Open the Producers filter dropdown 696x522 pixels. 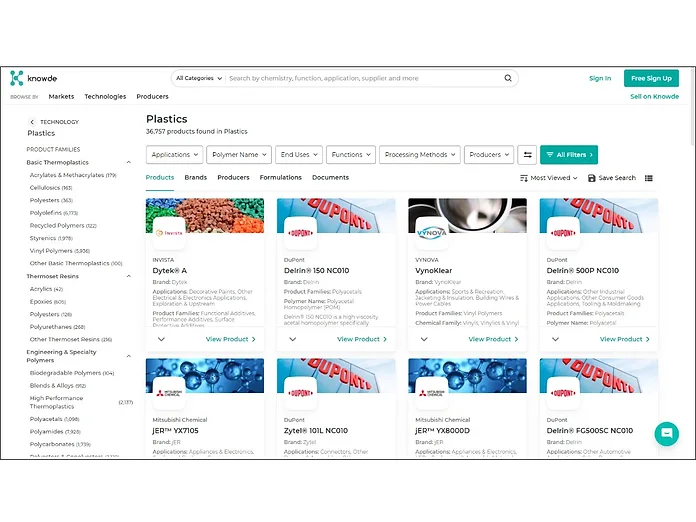tap(489, 154)
